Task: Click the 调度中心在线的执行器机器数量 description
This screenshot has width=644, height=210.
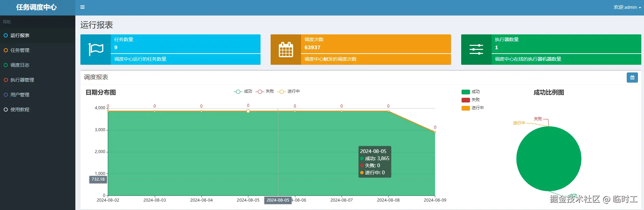Action: pyautogui.click(x=528, y=59)
